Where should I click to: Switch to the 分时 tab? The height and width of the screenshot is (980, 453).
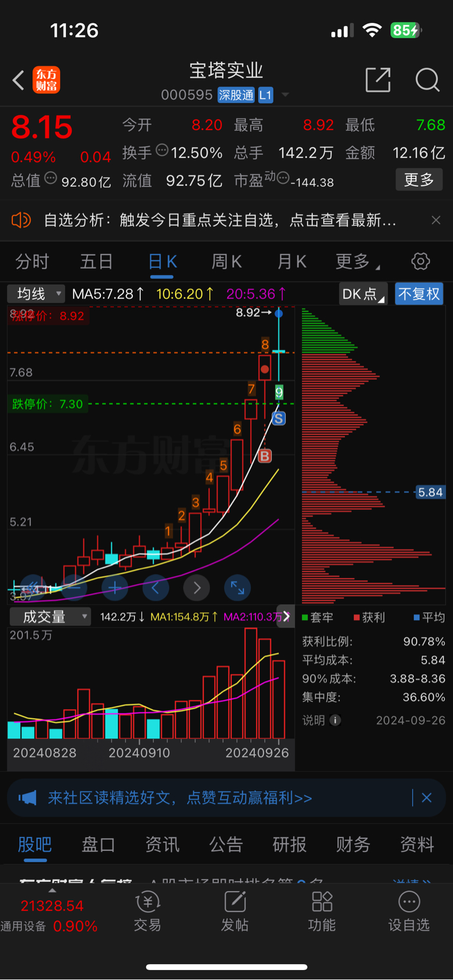(x=32, y=261)
